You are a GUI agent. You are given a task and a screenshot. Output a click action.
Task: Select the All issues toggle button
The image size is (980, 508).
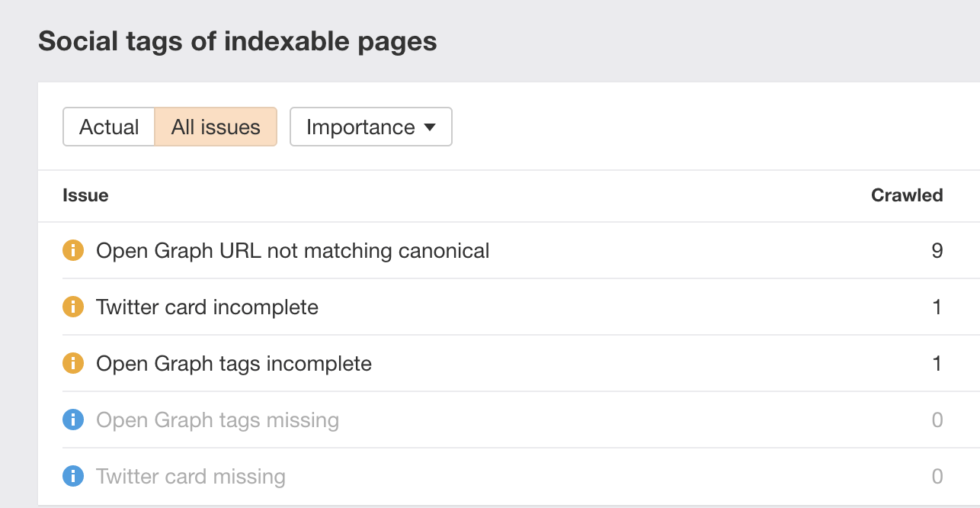coord(216,127)
